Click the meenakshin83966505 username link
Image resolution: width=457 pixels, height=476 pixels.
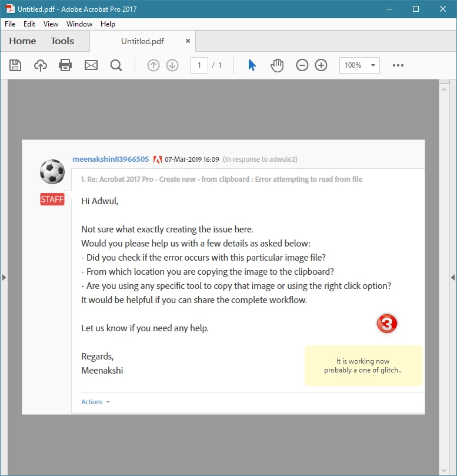[111, 159]
